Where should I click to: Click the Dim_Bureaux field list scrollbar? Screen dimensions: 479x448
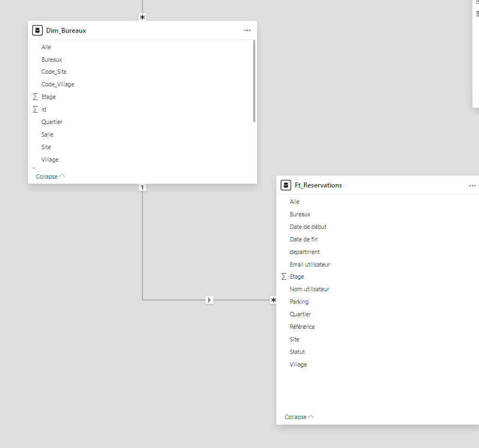pyautogui.click(x=254, y=81)
